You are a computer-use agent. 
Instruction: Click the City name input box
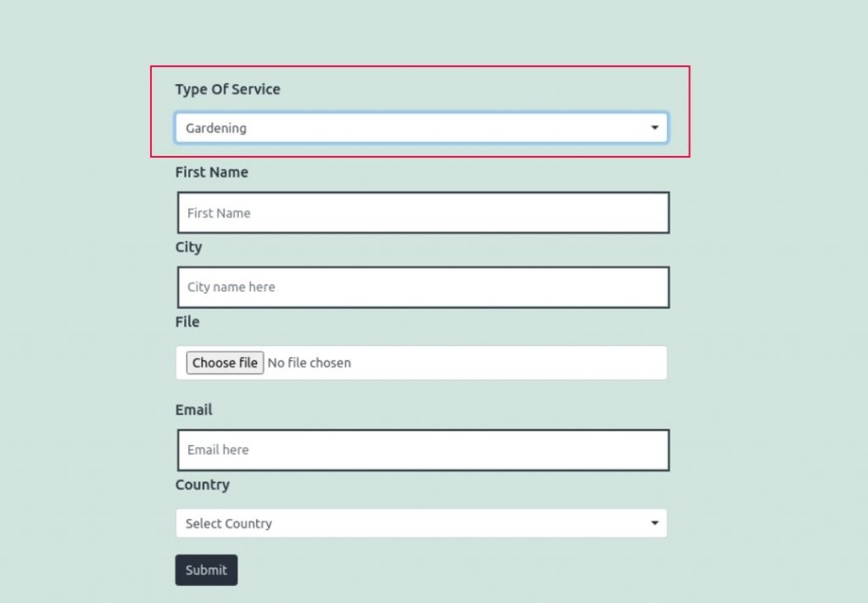421,287
